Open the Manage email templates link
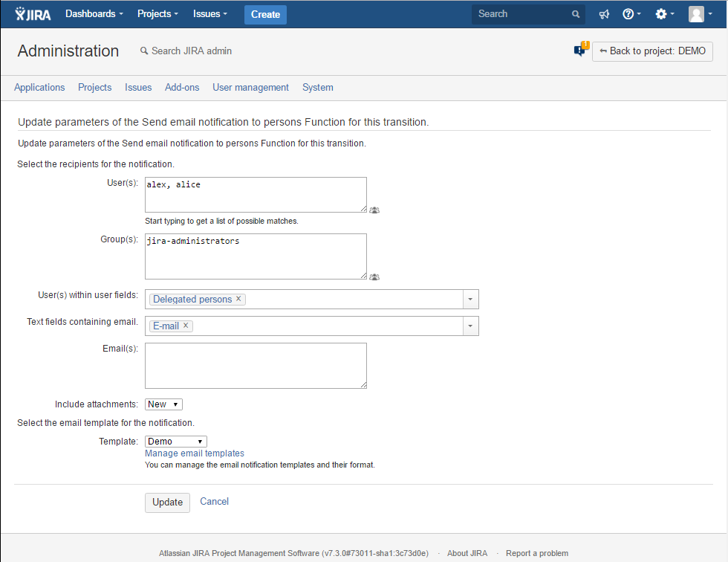 195,453
